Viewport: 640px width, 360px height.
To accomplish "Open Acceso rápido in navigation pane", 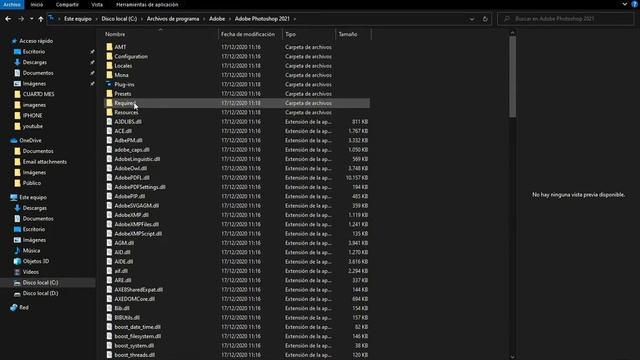I will (x=36, y=41).
